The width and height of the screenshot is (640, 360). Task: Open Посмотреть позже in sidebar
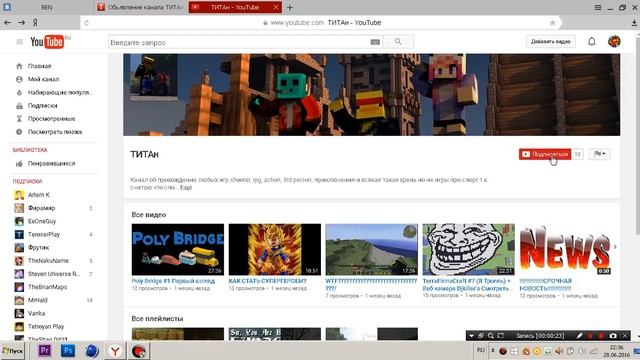(55, 131)
